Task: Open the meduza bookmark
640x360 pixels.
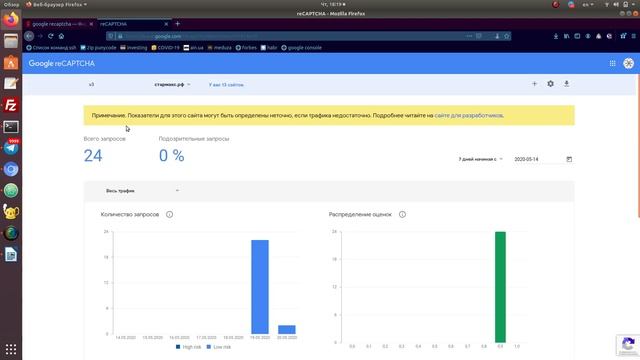Action: (220, 48)
